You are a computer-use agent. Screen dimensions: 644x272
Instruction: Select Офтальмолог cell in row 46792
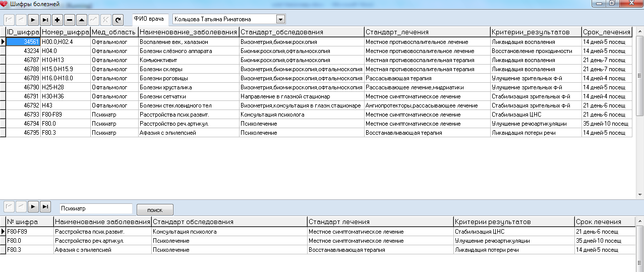click(x=114, y=105)
